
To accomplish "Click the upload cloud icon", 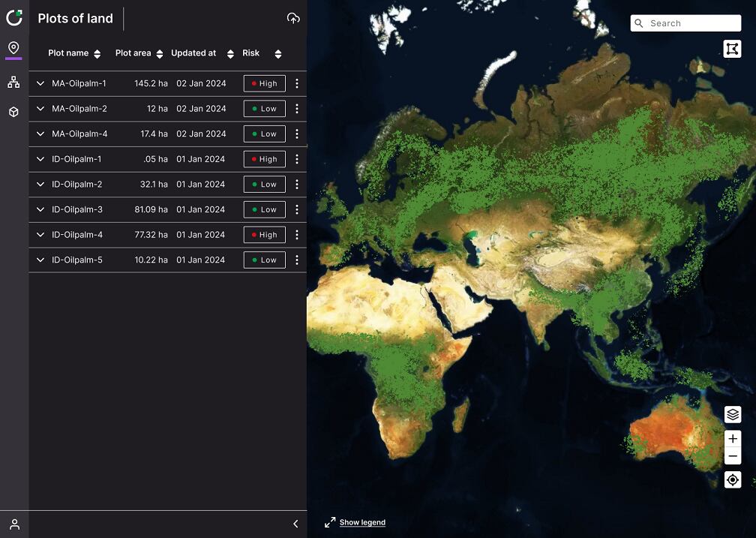I will coord(293,19).
